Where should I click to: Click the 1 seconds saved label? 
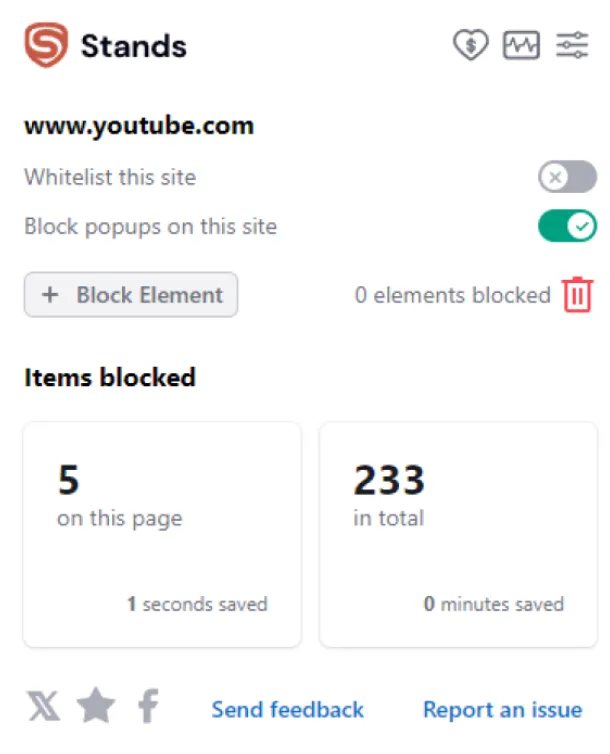(x=197, y=604)
